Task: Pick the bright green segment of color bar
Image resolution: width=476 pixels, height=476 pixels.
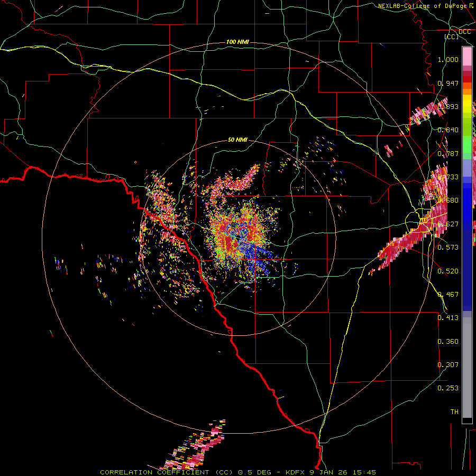Action: coord(467,144)
